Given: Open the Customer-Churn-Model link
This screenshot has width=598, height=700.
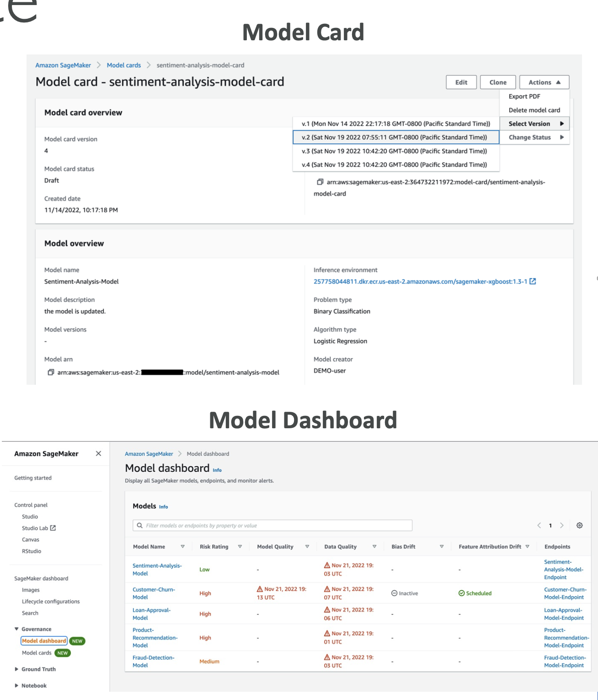Looking at the screenshot, I should [154, 593].
